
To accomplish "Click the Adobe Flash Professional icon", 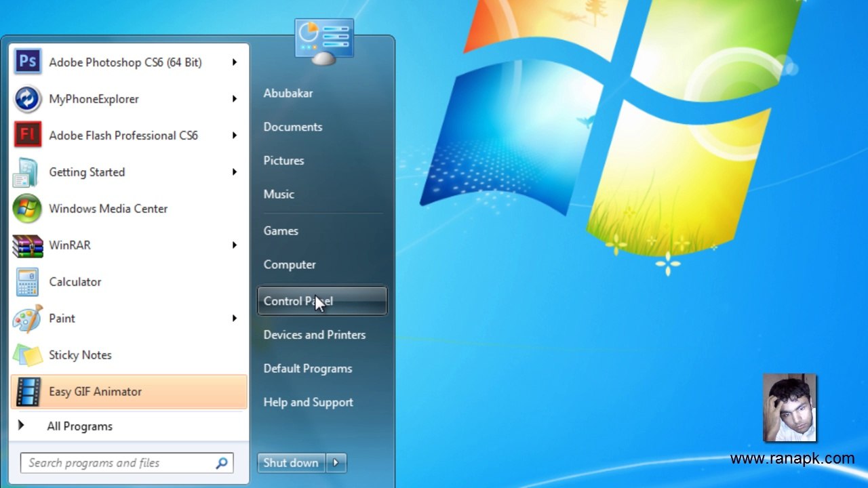I will (27, 136).
